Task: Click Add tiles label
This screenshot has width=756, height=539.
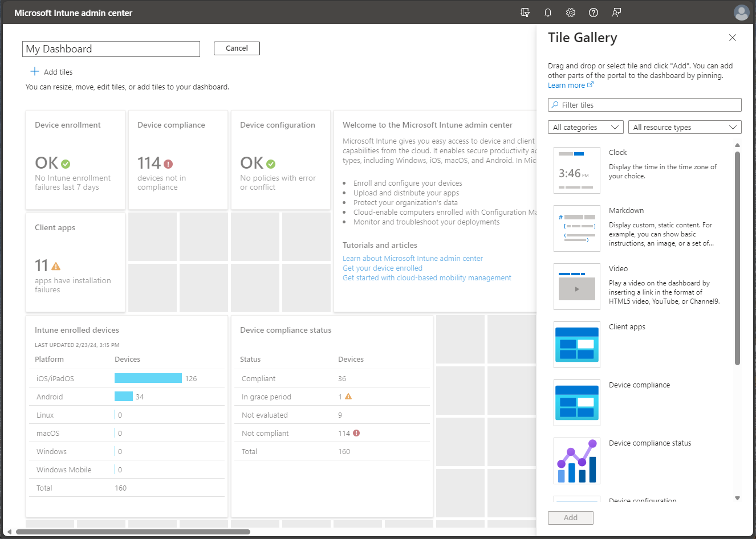Action: pyautogui.click(x=58, y=72)
